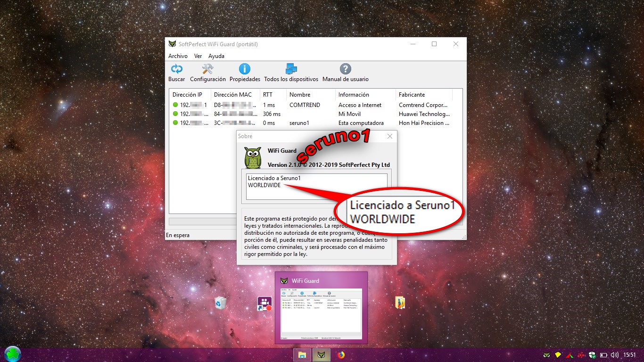Click the red-green triangle tray icon
Screen dimensions: 644x362
coord(570,354)
